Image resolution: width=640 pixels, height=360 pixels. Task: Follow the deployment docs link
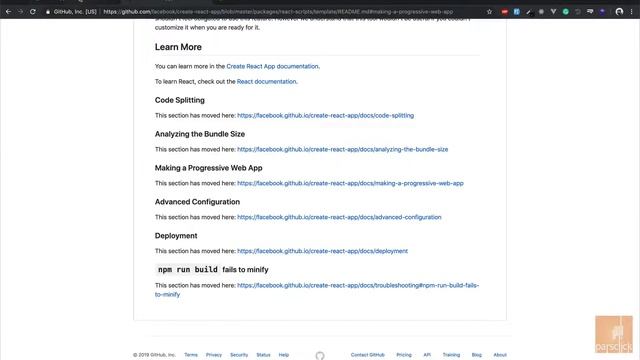322,251
